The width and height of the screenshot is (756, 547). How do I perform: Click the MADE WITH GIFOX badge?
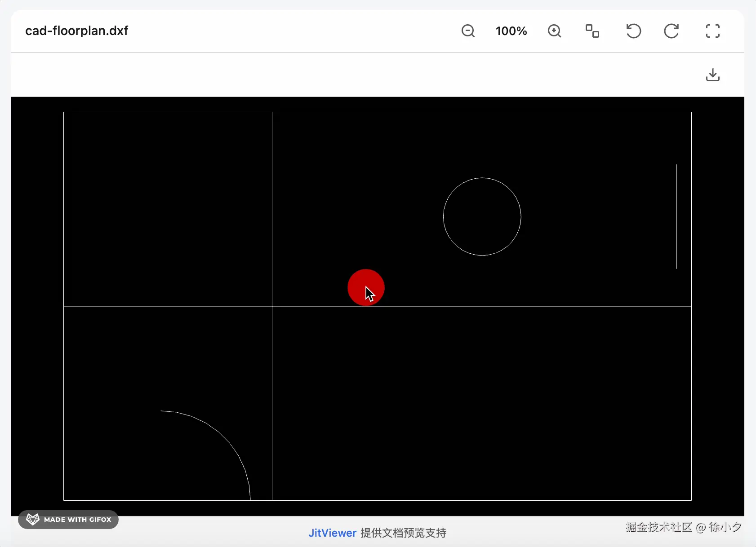[x=68, y=520]
